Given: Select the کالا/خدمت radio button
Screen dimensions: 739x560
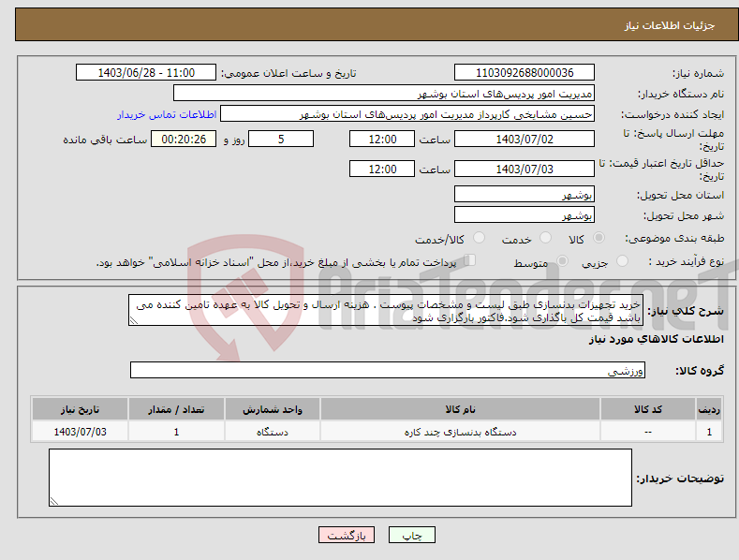Looking at the screenshot, I should point(479,238).
